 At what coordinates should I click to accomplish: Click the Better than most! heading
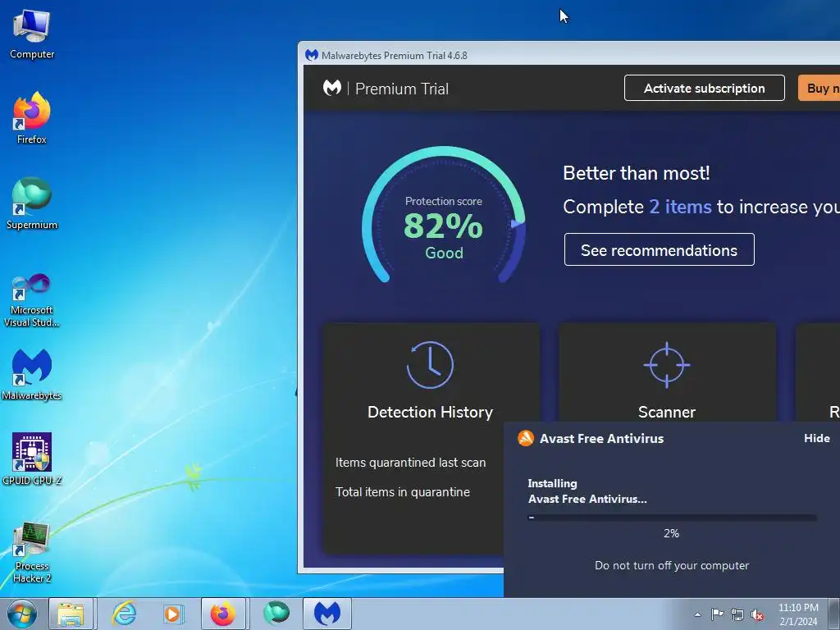(x=636, y=173)
